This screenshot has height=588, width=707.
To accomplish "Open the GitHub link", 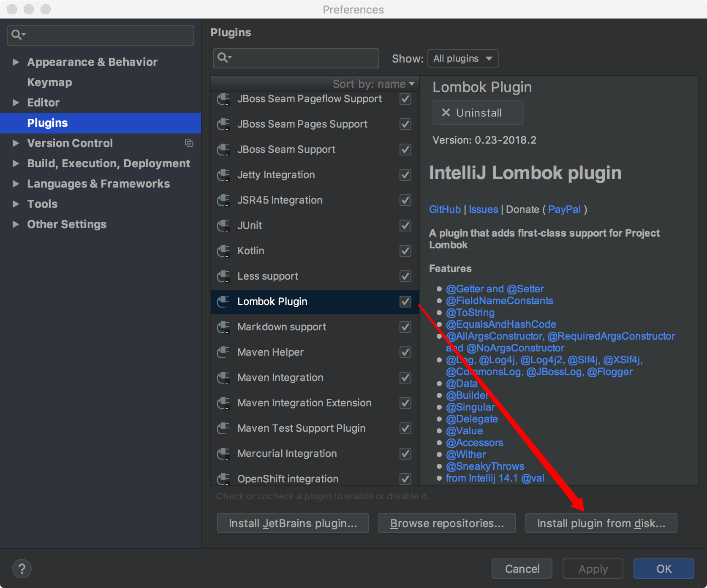I will (445, 210).
